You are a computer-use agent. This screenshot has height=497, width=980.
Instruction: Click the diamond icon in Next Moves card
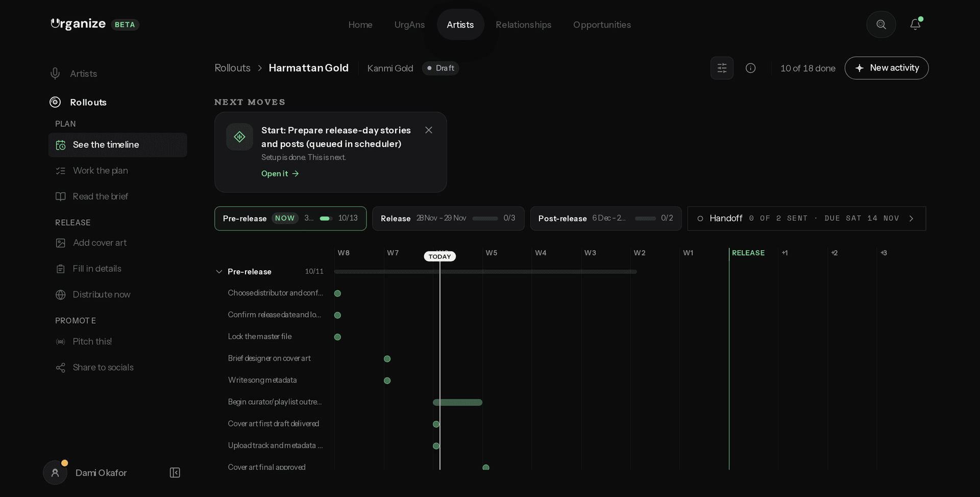[239, 136]
